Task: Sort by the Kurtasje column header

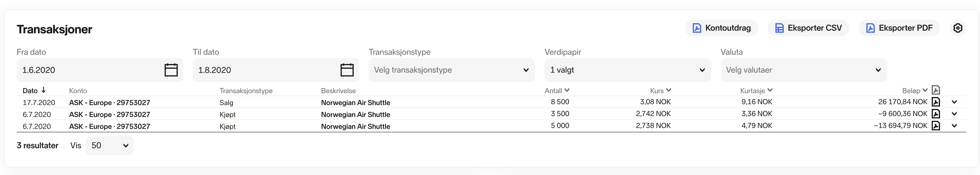Action: pos(756,91)
